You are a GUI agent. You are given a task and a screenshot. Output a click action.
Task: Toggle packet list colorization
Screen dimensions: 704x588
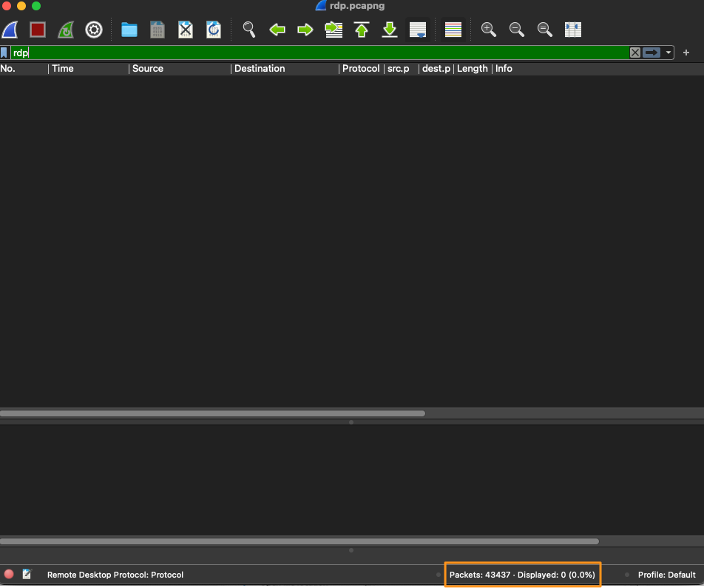pos(453,30)
